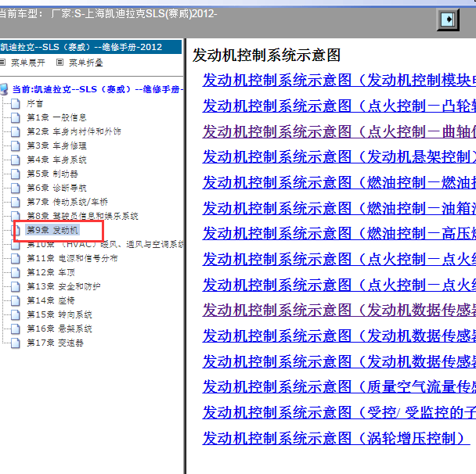Click the page icon beside 第1章 一般信息
The image size is (476, 474).
point(15,117)
